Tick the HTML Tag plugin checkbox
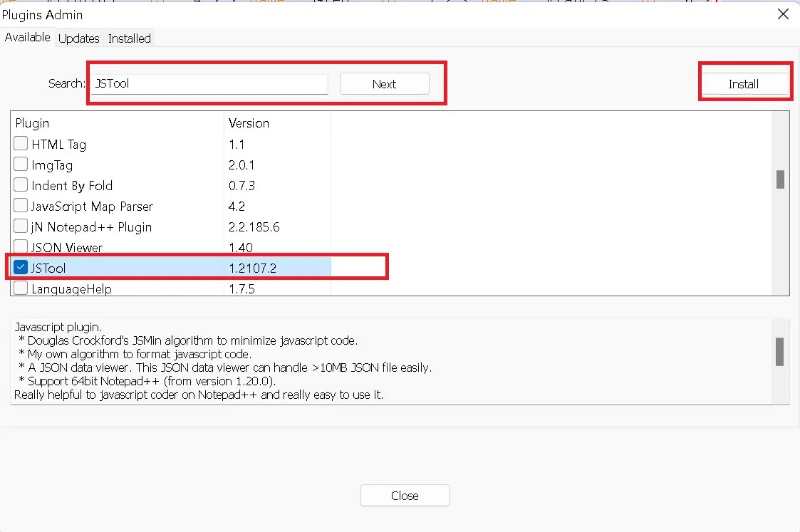This screenshot has width=800, height=532. 21,143
